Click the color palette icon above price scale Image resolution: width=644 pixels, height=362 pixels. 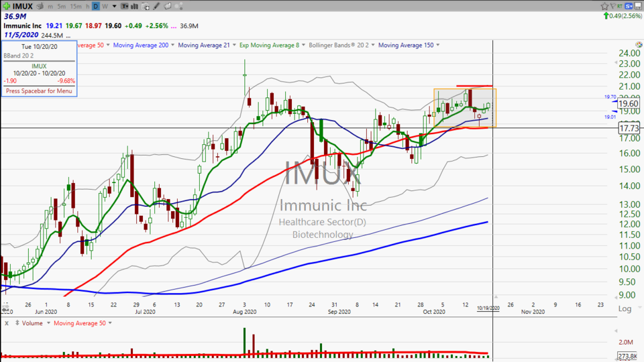coord(639,44)
